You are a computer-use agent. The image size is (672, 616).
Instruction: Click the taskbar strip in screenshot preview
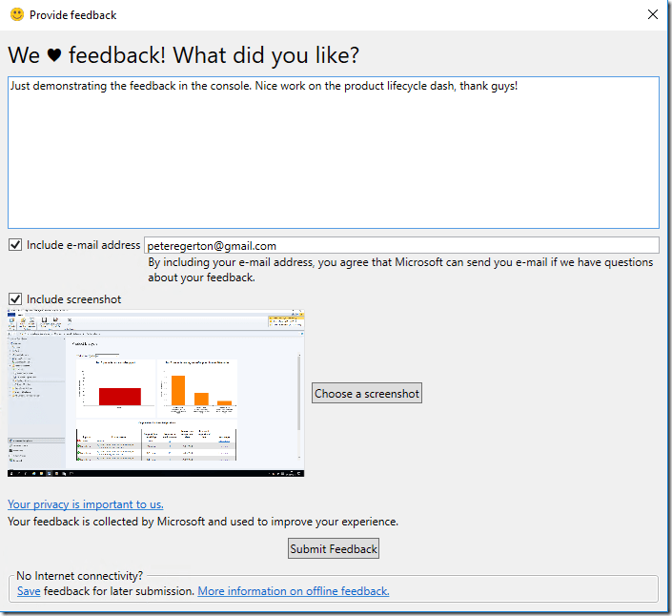(x=155, y=473)
